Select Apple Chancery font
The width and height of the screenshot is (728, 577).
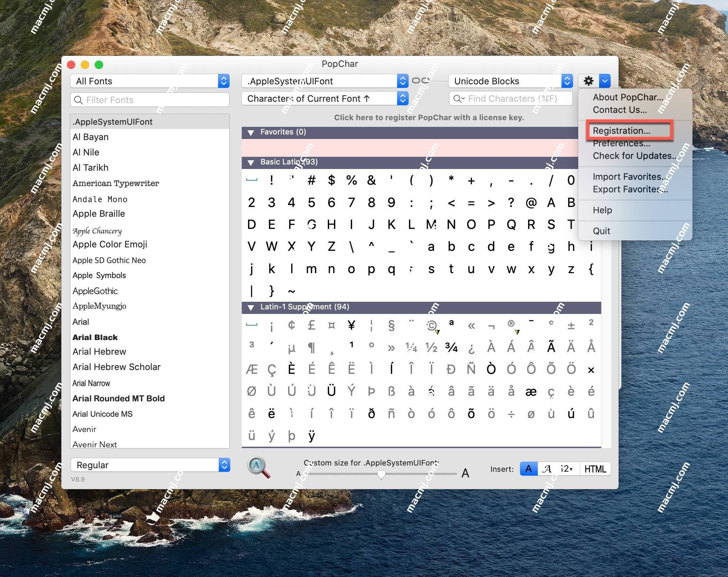click(x=150, y=231)
